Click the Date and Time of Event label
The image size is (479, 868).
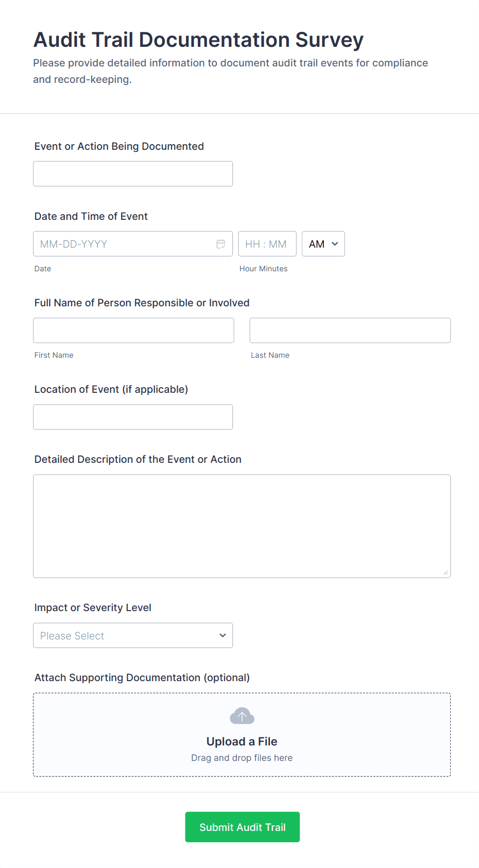[91, 217]
